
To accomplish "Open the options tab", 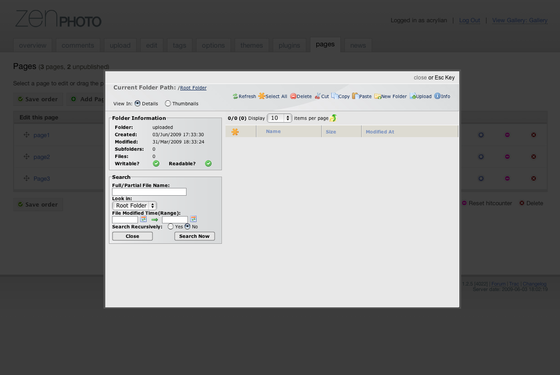I will 213,45.
